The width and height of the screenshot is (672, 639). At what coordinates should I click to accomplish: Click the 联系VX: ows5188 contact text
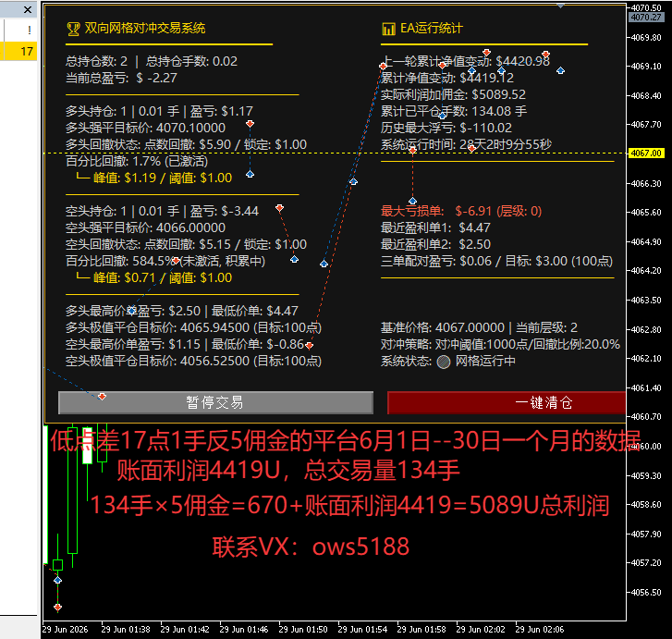(x=311, y=547)
